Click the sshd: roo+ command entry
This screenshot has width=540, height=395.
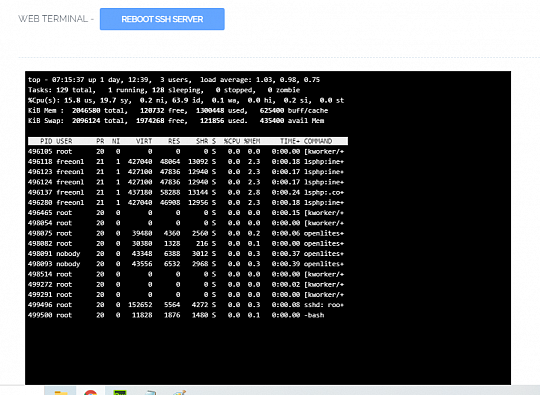[324, 305]
